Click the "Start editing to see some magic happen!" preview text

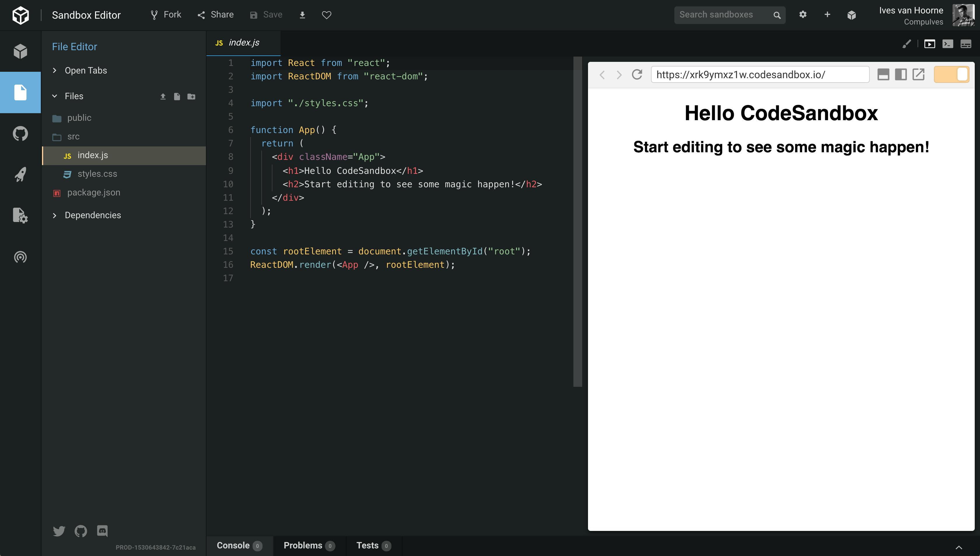click(781, 147)
